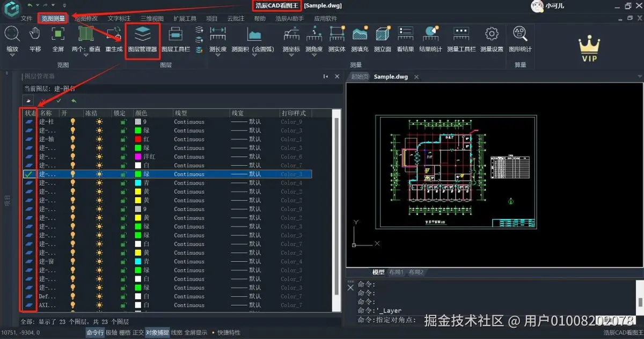Select the currently checked green layer row
This screenshot has height=339, width=644.
click(x=167, y=174)
